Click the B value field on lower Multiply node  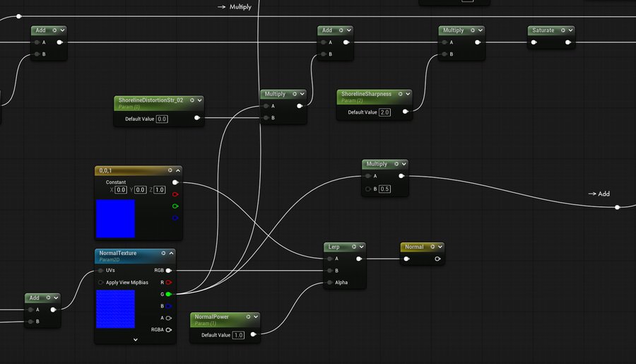pyautogui.click(x=384, y=189)
